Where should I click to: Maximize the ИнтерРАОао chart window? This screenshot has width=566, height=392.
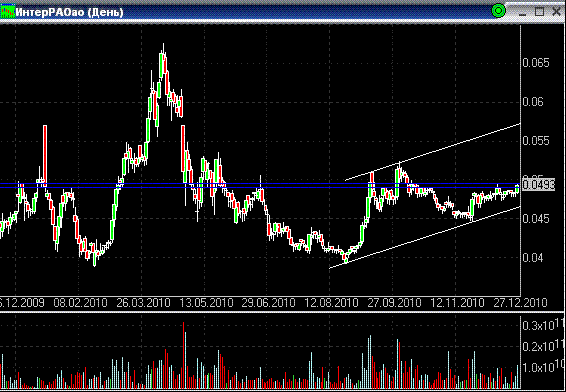539,12
